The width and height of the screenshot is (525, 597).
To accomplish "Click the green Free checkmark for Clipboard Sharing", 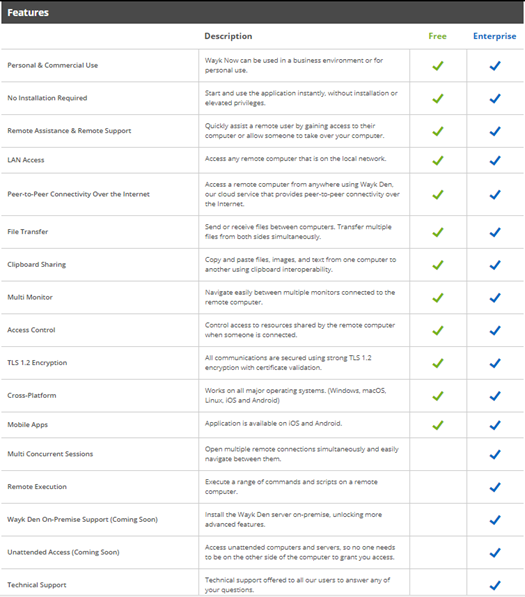I will coord(438,265).
